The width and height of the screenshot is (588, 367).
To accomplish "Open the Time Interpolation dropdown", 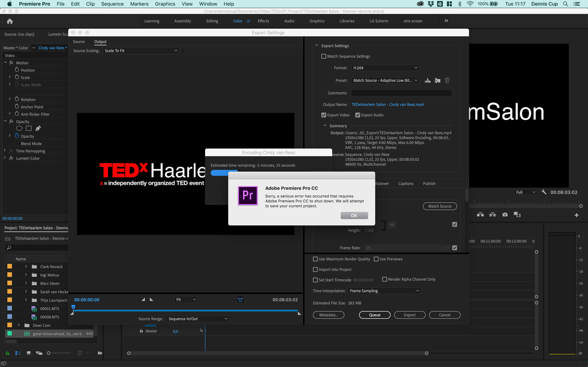I will (x=384, y=291).
